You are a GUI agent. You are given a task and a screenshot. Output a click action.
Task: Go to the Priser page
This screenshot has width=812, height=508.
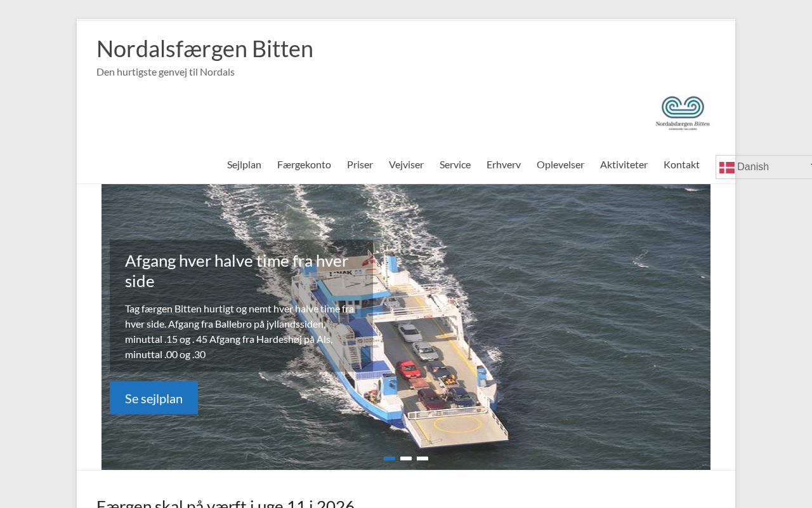click(360, 164)
